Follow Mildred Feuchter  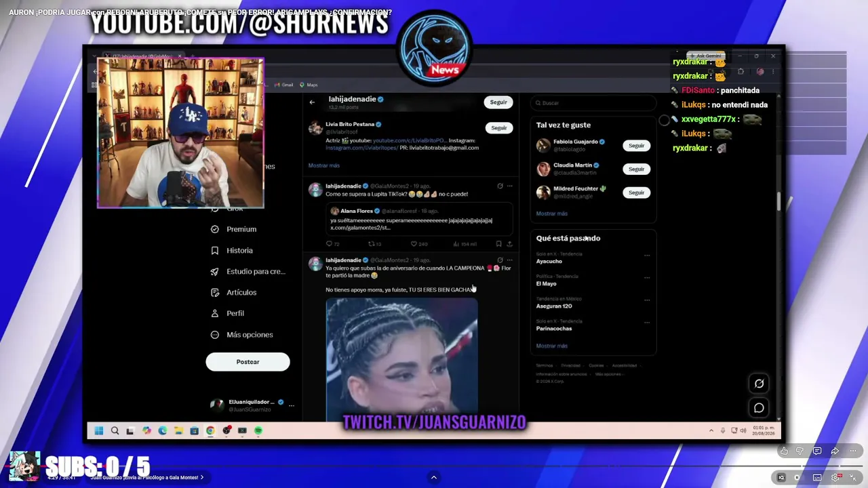click(636, 192)
